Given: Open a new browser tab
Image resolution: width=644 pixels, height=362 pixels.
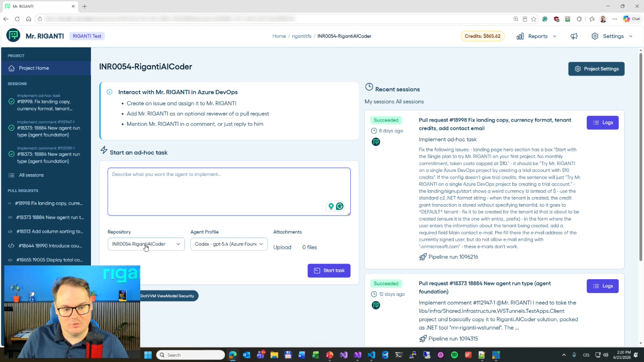Looking at the screenshot, I should pyautogui.click(x=85, y=6).
